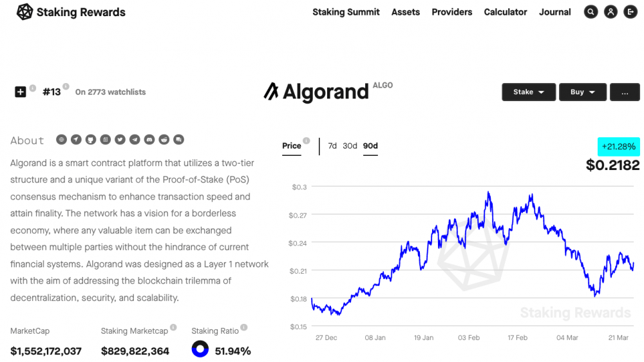Open the Calculator menu item

click(505, 12)
